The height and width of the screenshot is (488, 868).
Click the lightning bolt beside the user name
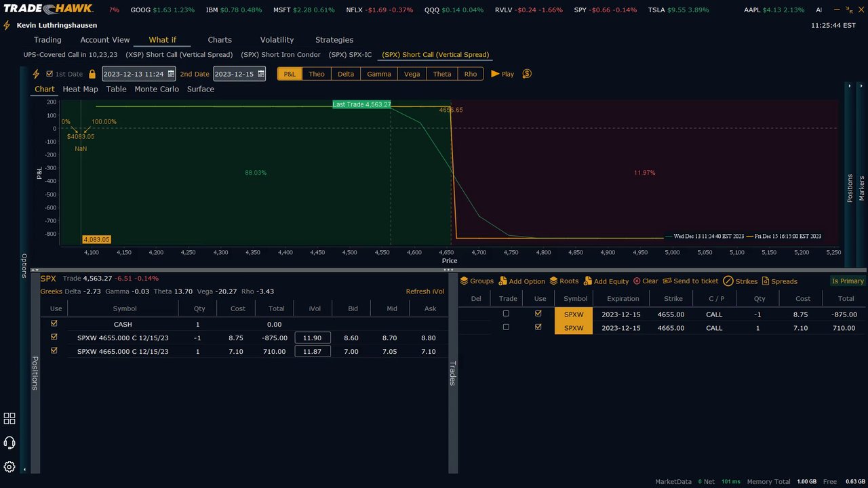click(x=7, y=25)
